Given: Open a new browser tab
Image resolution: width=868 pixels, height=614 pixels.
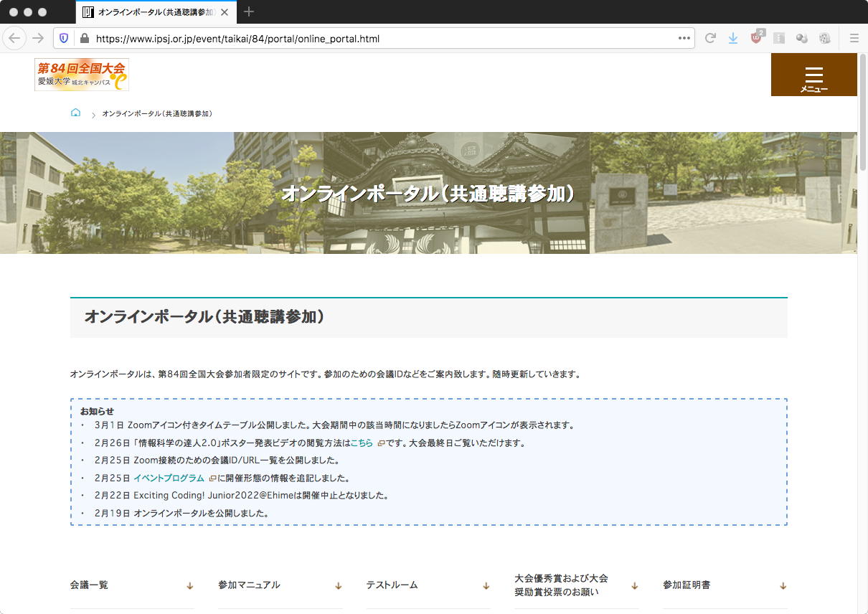Looking at the screenshot, I should coord(249,12).
